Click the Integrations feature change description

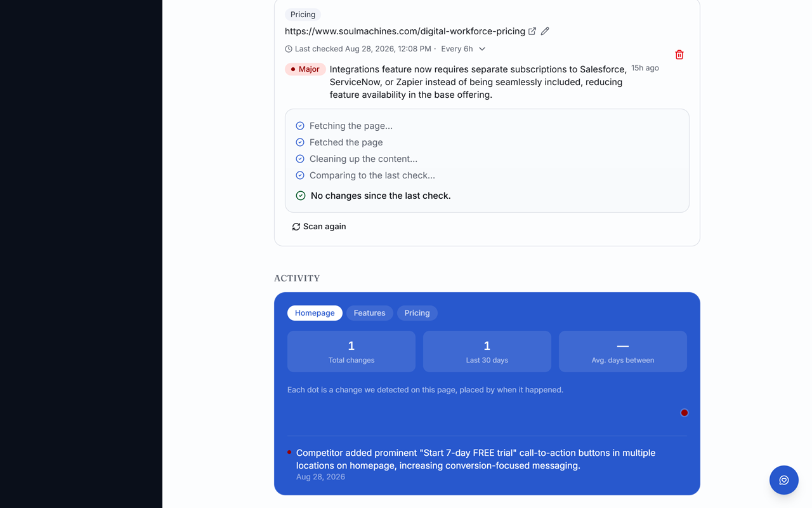478,82
